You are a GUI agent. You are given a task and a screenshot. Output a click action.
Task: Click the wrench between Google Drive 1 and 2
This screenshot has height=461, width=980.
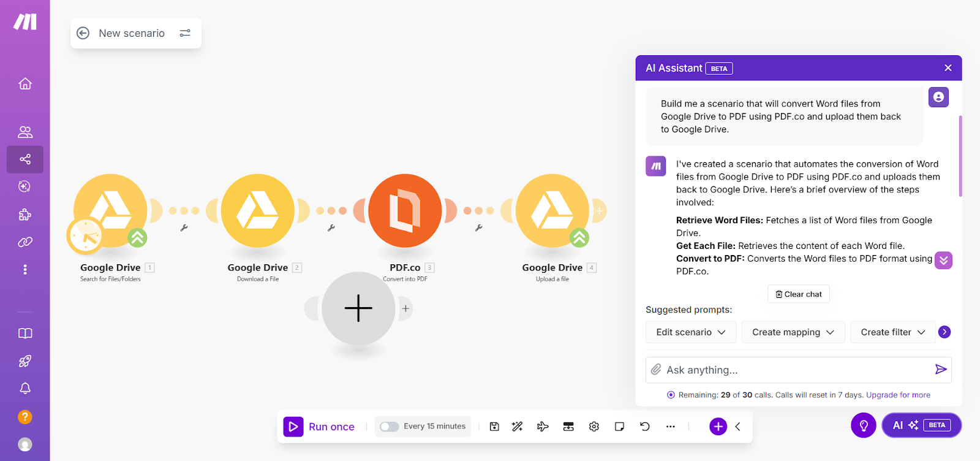pos(184,227)
